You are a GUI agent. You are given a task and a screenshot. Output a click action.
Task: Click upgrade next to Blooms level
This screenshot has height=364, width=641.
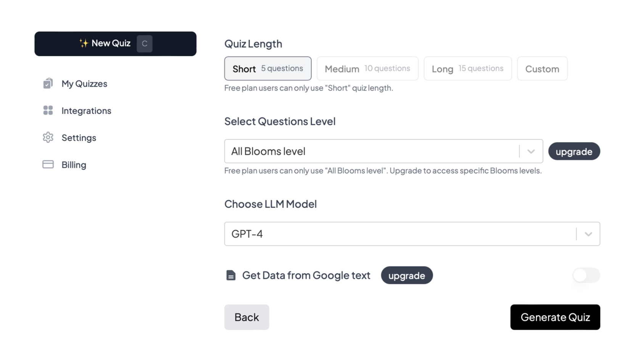click(x=574, y=151)
